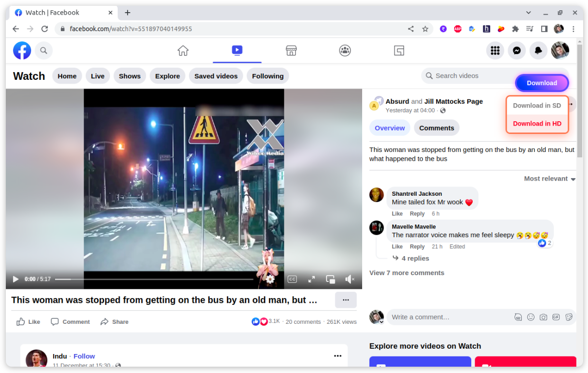Screen dimensions: 588x373
Task: Go to the Home house icon
Action: (183, 50)
